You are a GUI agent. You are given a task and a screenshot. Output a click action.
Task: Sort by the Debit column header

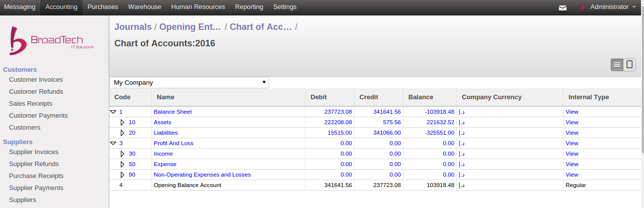[319, 97]
